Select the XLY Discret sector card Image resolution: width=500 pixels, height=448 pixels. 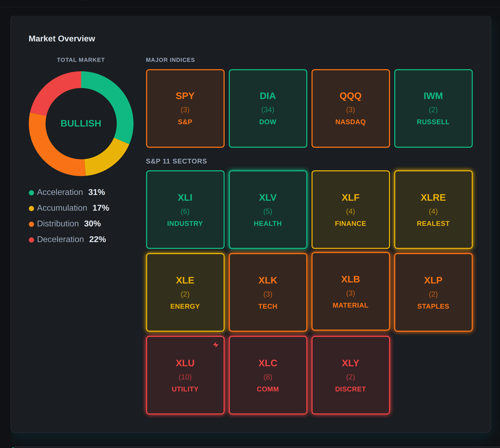pyautogui.click(x=351, y=375)
